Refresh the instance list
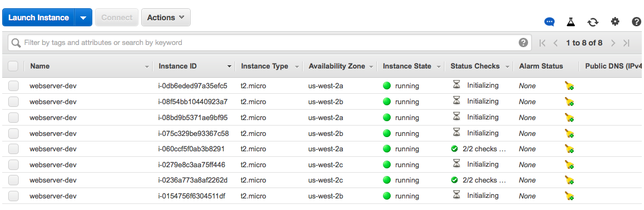 [593, 22]
